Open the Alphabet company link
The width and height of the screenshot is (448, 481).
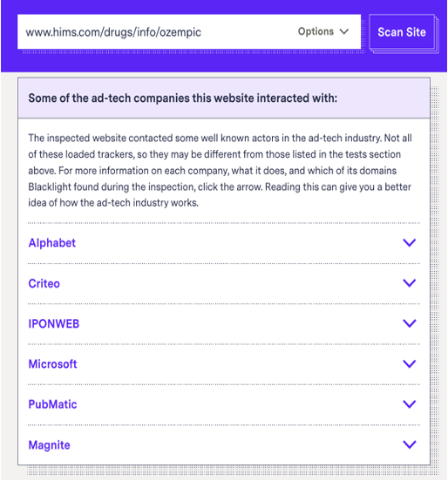click(x=51, y=243)
